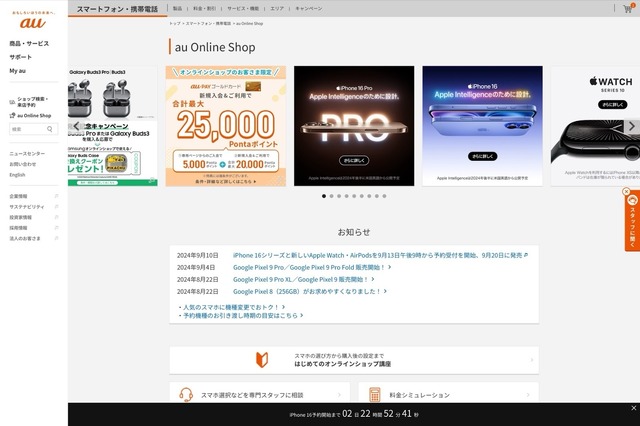Open the iPhone 16シリーズ pre-order news link
640x426 pixels.
378,255
